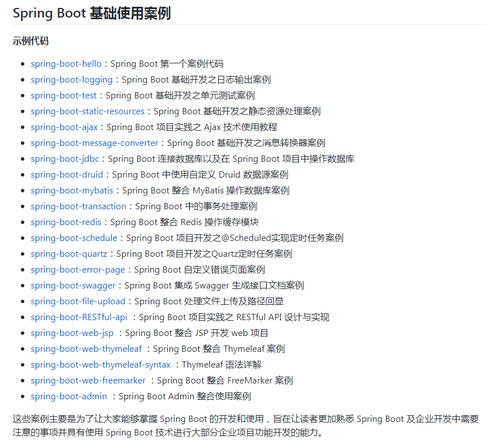504x440 pixels.
Task: Click text 'Spring Boot 基础开发之消息转换器案例'
Action: click(x=246, y=143)
